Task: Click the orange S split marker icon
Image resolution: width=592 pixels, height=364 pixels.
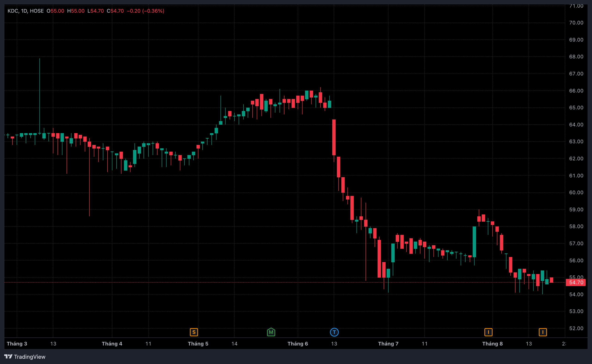Action: click(x=194, y=332)
